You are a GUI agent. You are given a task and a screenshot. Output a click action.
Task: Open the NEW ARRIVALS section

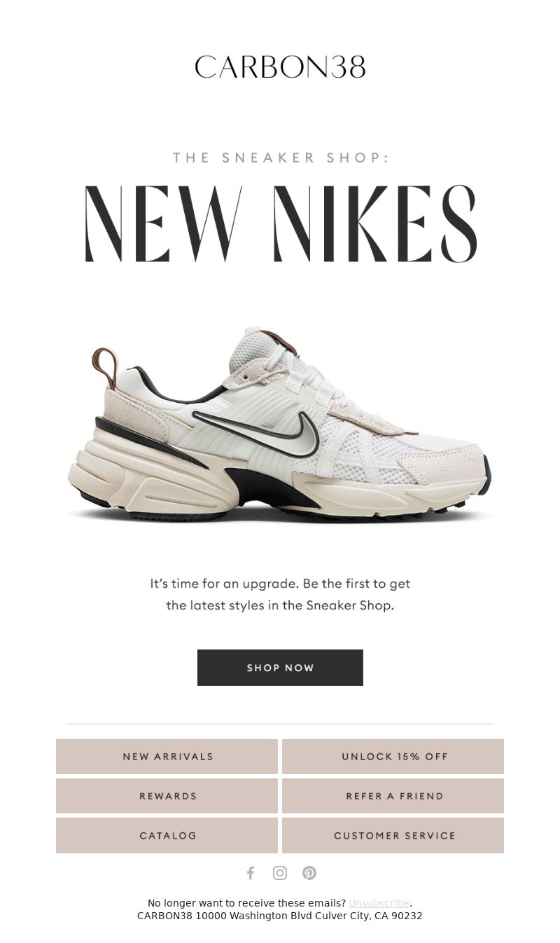[167, 757]
